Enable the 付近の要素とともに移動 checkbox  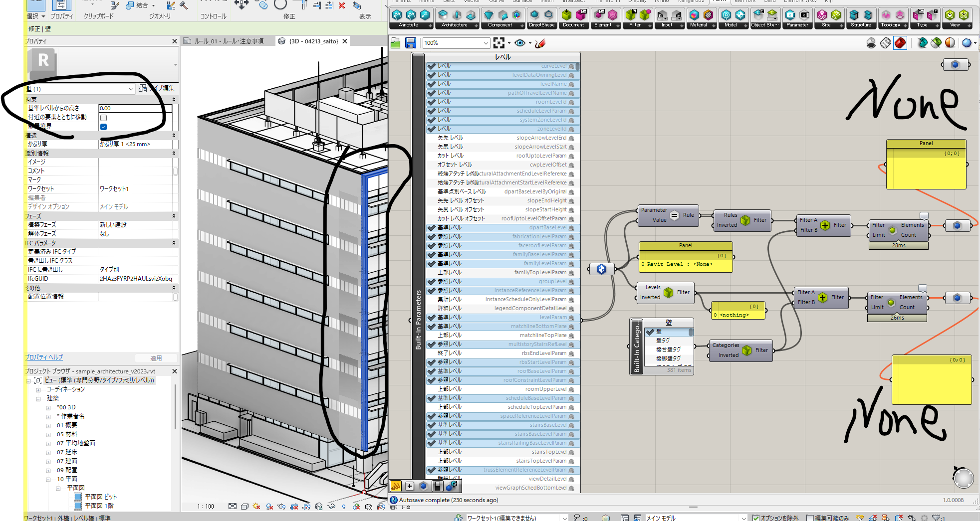click(x=103, y=118)
